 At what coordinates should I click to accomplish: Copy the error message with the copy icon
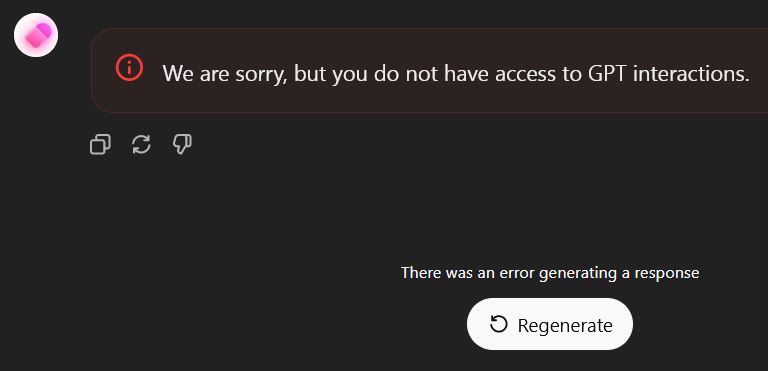point(100,145)
